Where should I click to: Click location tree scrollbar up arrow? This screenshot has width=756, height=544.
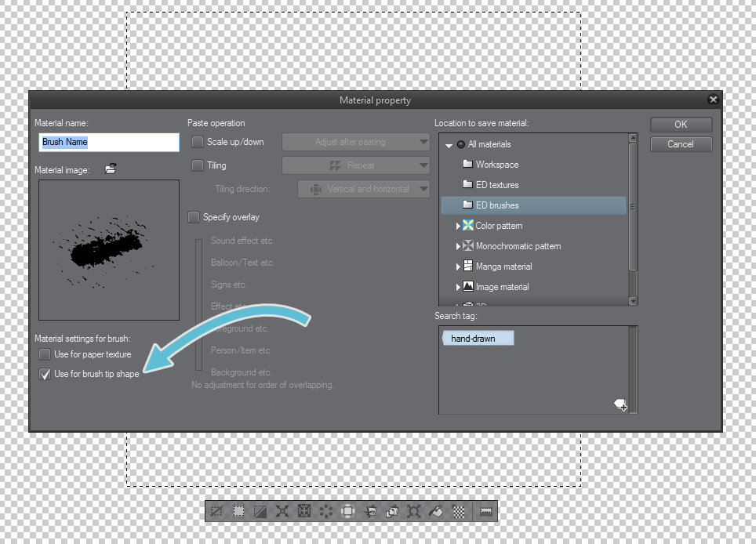click(x=633, y=138)
